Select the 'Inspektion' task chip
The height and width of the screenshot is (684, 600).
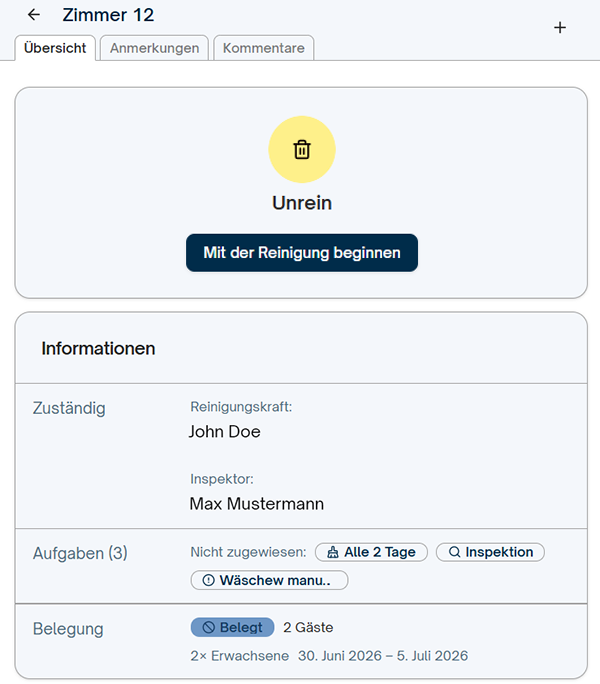pyautogui.click(x=490, y=552)
